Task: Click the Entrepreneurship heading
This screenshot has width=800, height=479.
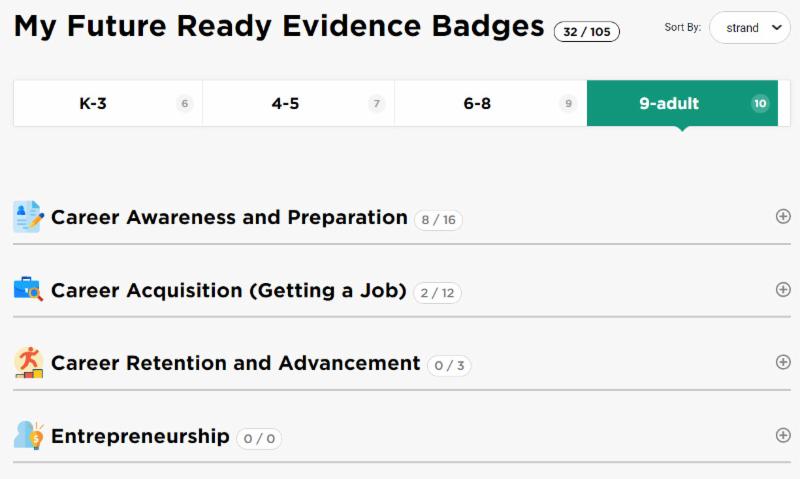Action: (140, 436)
